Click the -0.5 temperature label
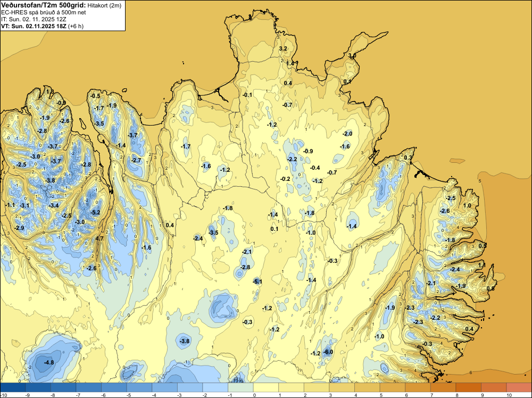532x398 pixels. click(95, 96)
